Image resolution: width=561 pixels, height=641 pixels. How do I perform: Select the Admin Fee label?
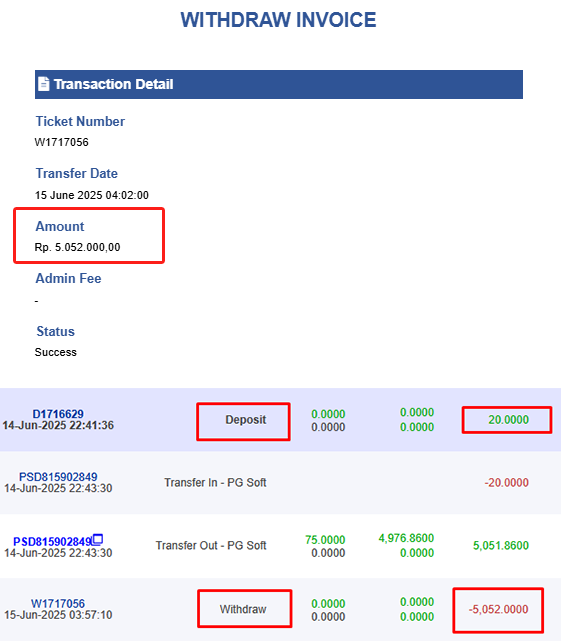pyautogui.click(x=68, y=278)
